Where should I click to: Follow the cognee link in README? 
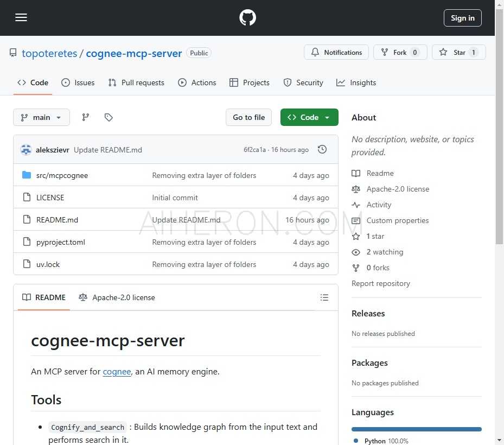(x=117, y=372)
